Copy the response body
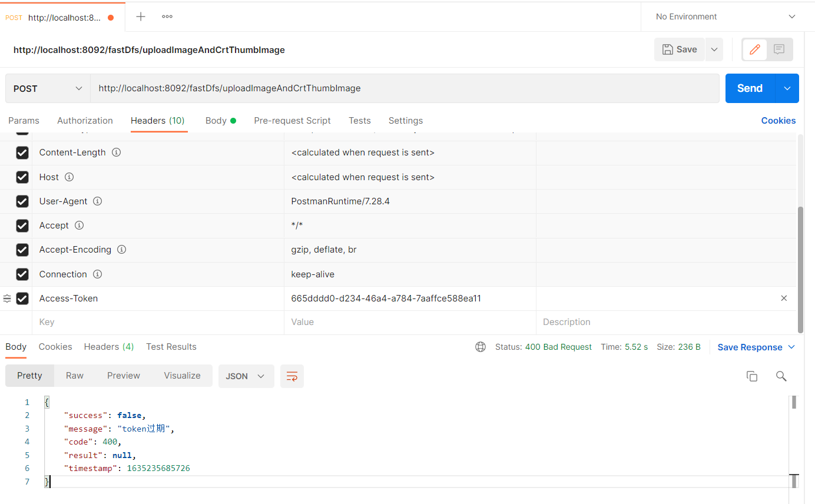Image resolution: width=815 pixels, height=504 pixels. [x=751, y=376]
